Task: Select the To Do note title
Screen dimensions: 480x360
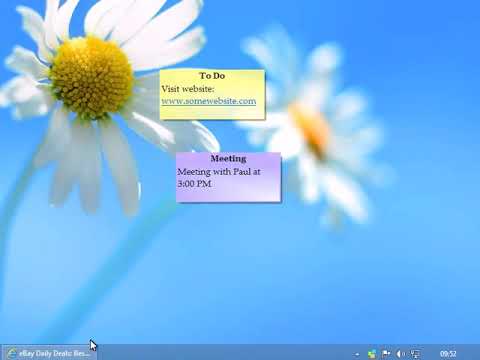Action: click(x=212, y=76)
